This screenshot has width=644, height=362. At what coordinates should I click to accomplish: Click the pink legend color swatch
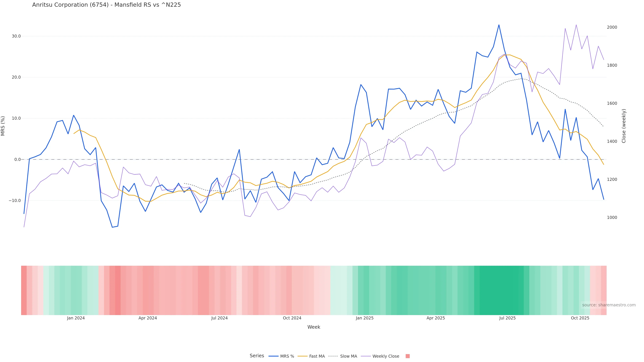(x=408, y=356)
